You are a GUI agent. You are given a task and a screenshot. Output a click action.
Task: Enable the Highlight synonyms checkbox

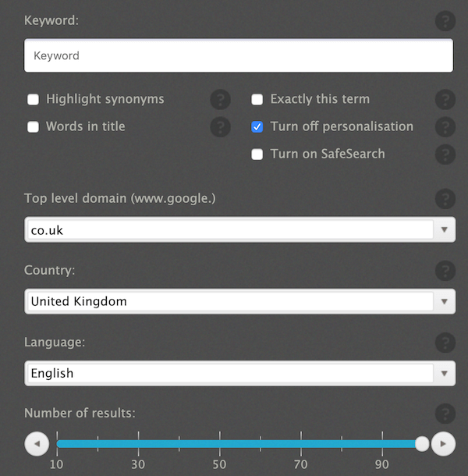tap(34, 99)
